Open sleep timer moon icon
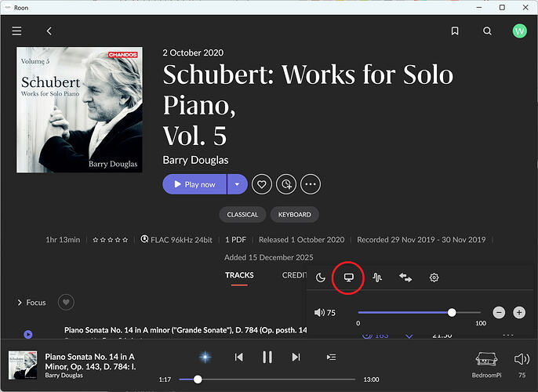The height and width of the screenshot is (392, 538). tap(321, 278)
